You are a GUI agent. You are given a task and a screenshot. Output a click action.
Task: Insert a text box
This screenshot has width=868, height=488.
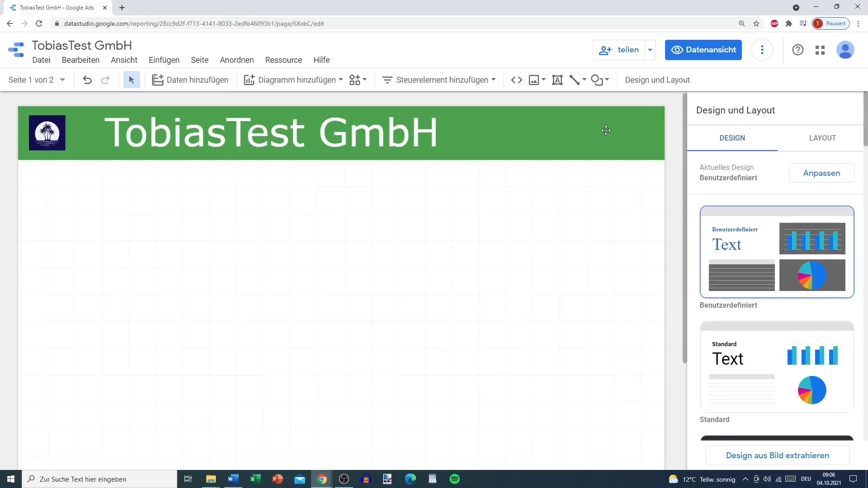[557, 80]
